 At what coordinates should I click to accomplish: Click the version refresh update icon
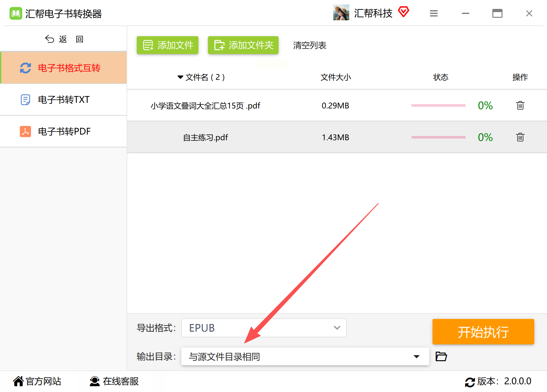470,382
